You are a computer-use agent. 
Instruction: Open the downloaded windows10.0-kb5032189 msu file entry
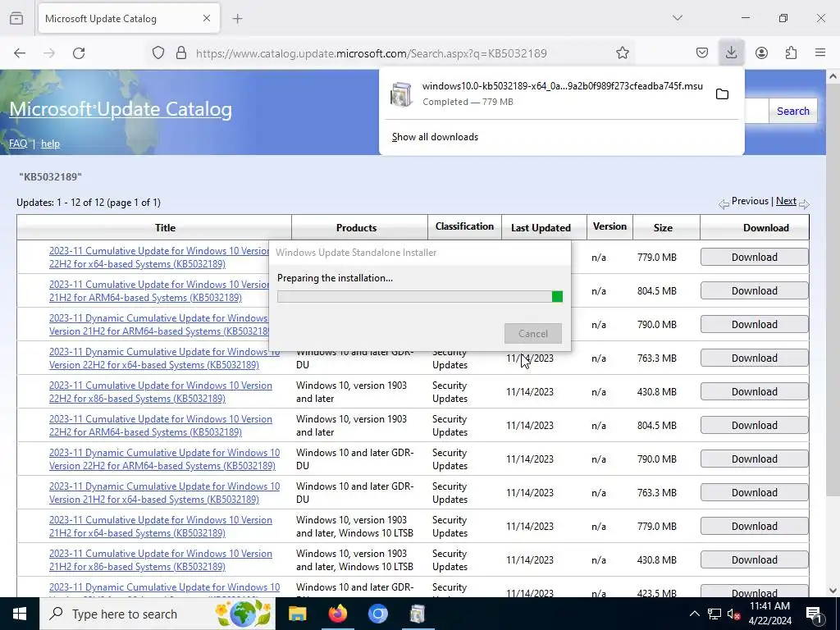click(546, 94)
